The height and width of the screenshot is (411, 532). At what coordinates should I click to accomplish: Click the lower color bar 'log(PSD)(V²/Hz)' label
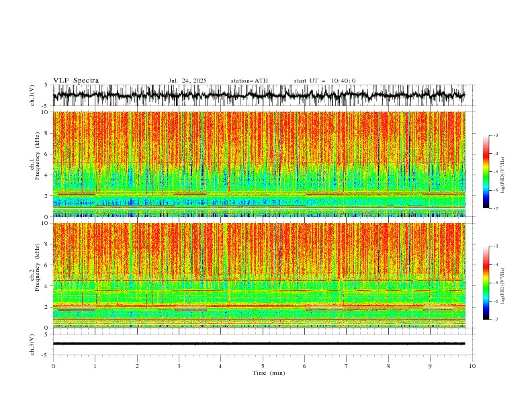click(502, 285)
